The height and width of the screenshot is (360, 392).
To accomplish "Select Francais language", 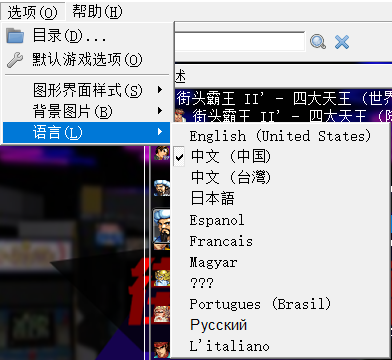I will click(x=280, y=241).
